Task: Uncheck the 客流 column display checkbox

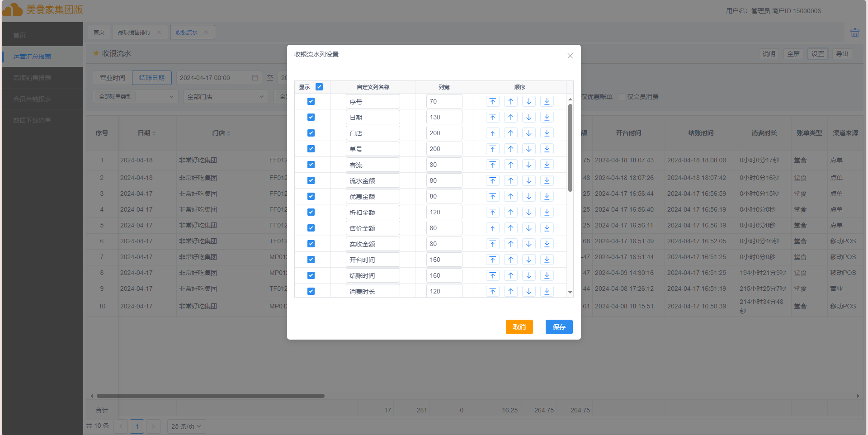Action: pos(311,165)
